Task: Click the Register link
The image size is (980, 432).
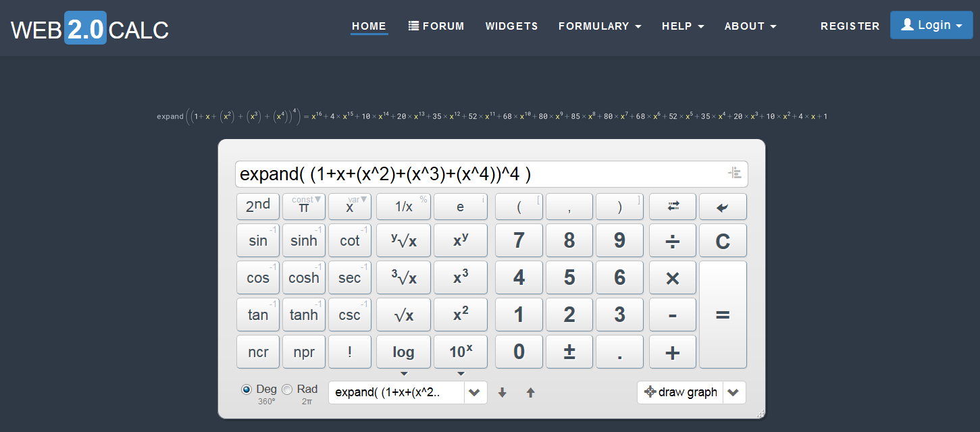Action: (x=850, y=26)
